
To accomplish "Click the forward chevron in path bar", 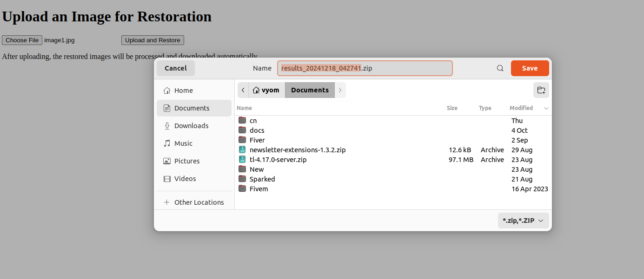I will tap(340, 90).
